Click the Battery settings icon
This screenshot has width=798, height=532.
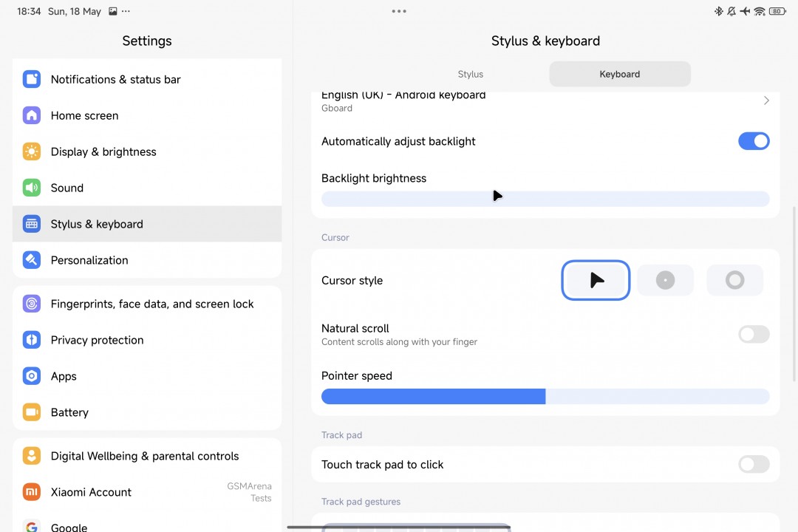pos(31,412)
